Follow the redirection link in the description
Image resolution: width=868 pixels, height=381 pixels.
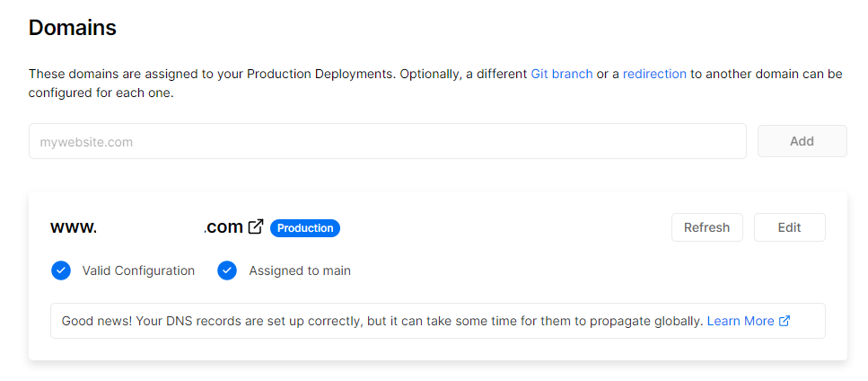coord(654,74)
